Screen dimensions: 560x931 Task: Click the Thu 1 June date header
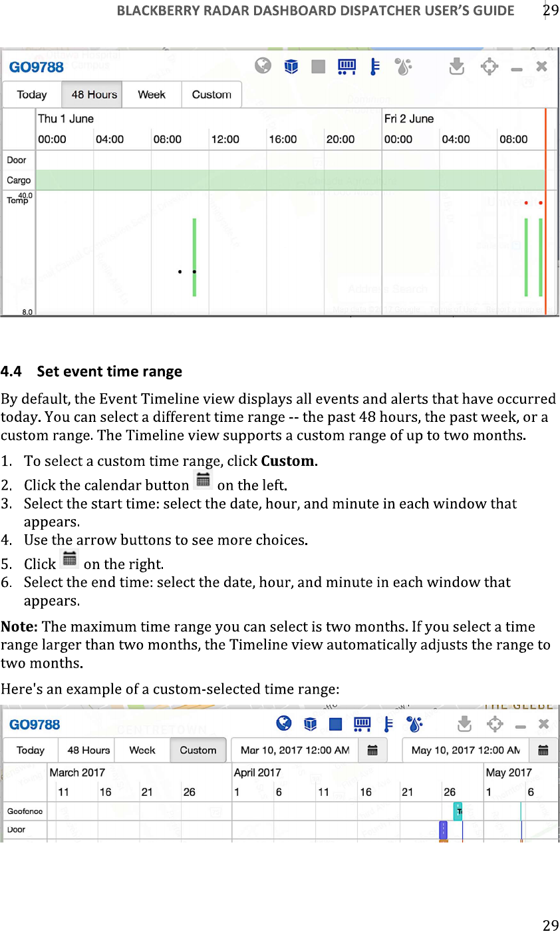pyautogui.click(x=66, y=118)
